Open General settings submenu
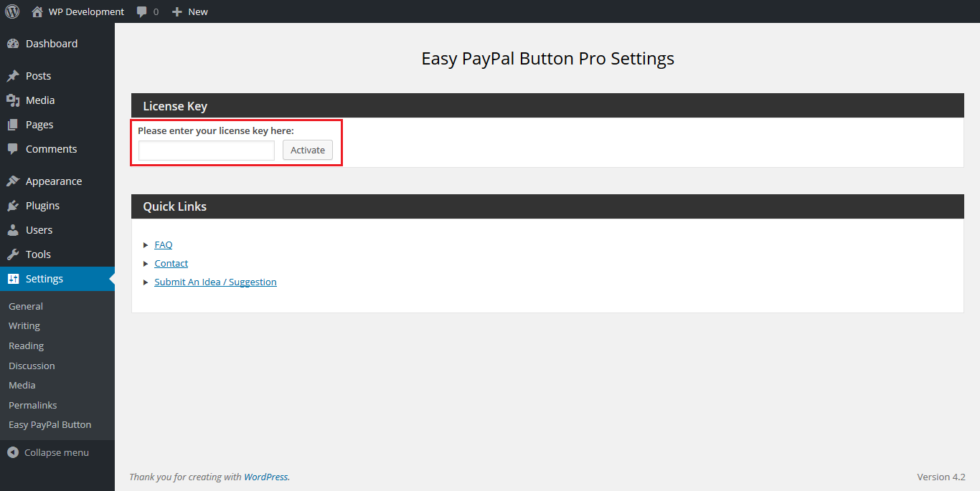Viewport: 980px width, 491px height. [26, 306]
